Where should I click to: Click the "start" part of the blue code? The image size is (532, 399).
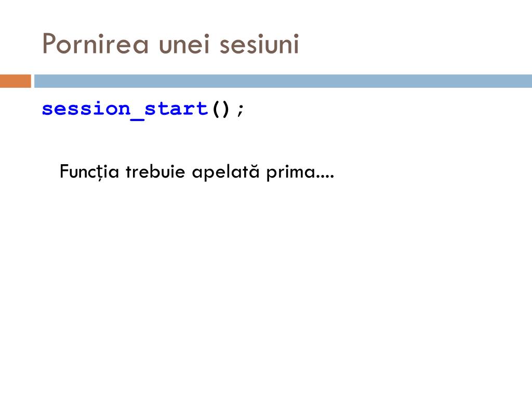pos(176,109)
